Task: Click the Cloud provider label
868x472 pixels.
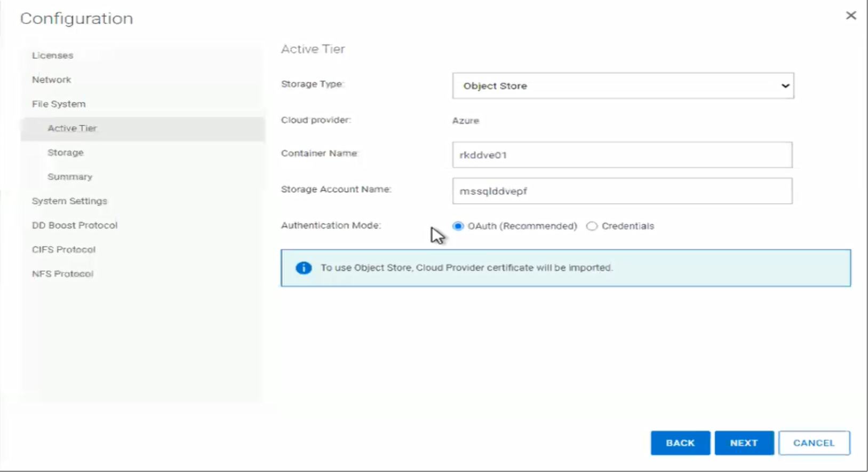Action: tap(316, 120)
